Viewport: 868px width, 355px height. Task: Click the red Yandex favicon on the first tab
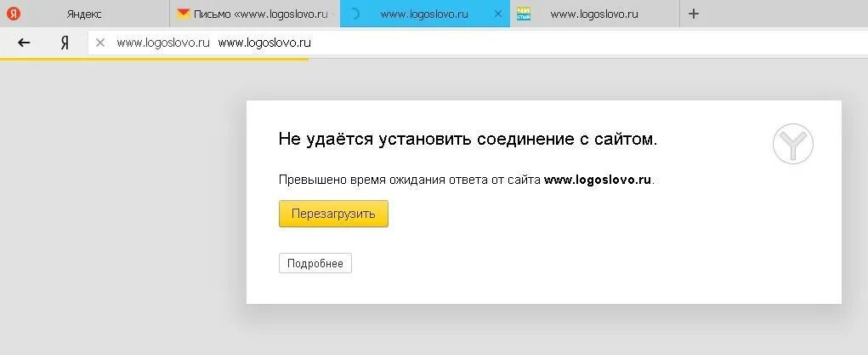(13, 14)
